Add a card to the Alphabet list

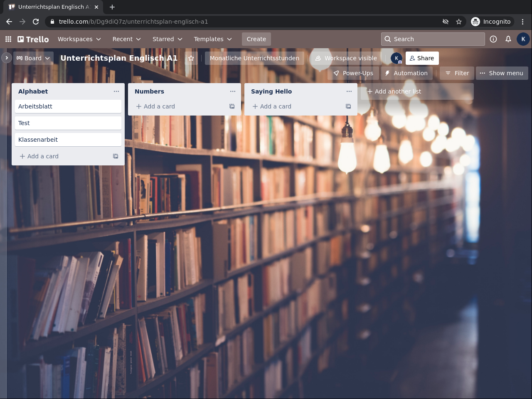(x=62, y=156)
